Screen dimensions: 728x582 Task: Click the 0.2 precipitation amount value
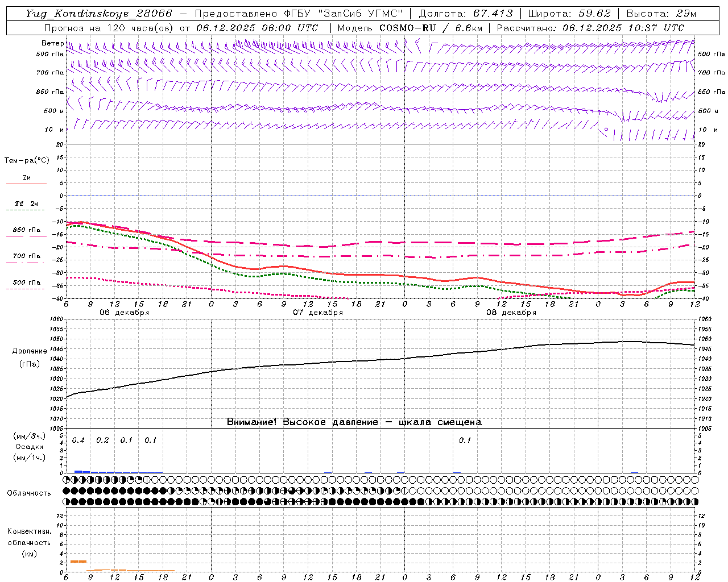[102, 440]
